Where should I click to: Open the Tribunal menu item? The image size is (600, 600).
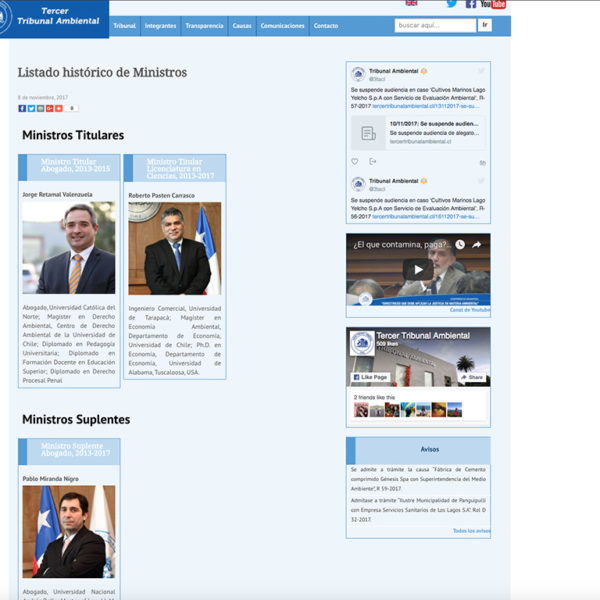pos(124,26)
